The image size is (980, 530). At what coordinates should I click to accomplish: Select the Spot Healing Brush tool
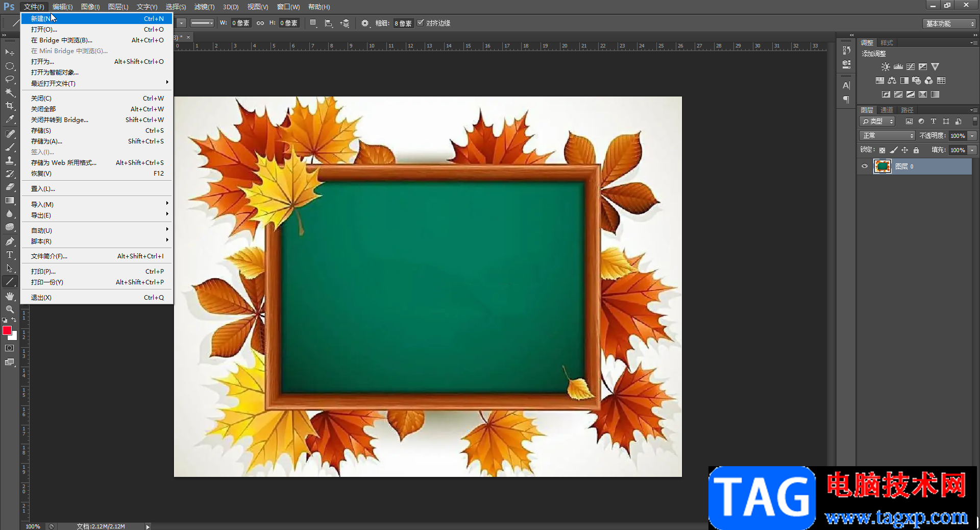coord(10,134)
